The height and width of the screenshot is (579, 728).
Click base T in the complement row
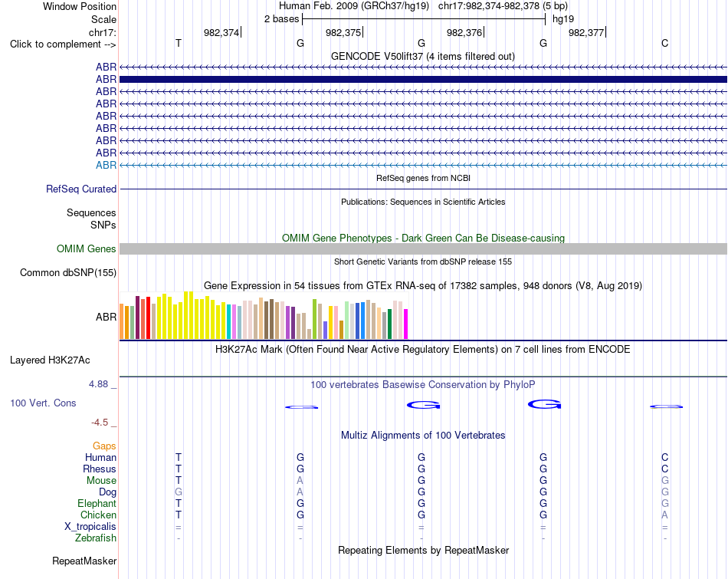click(x=179, y=43)
